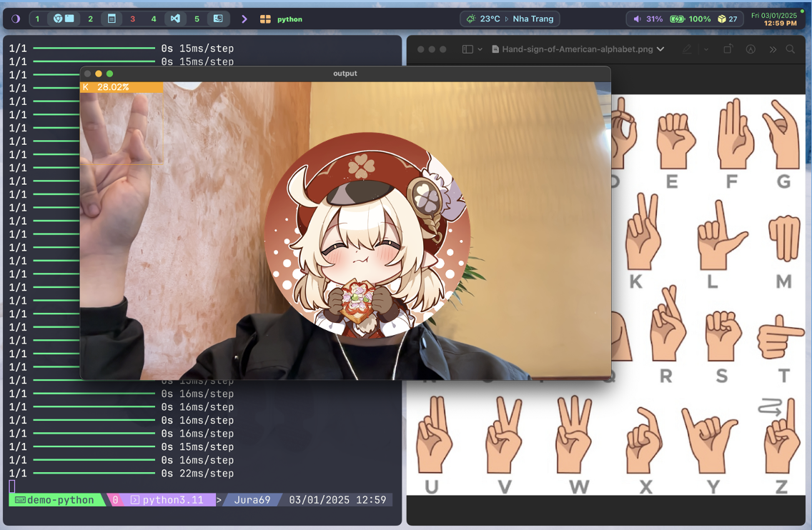Click the 03/01/2025 12:59 tmux clock
Image resolution: width=812 pixels, height=530 pixels.
click(x=337, y=500)
